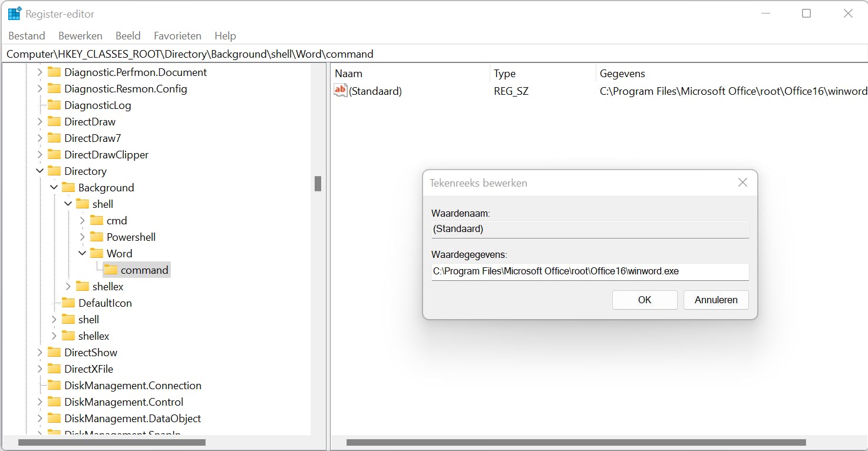Click the Type column header
868x451 pixels.
click(543, 74)
